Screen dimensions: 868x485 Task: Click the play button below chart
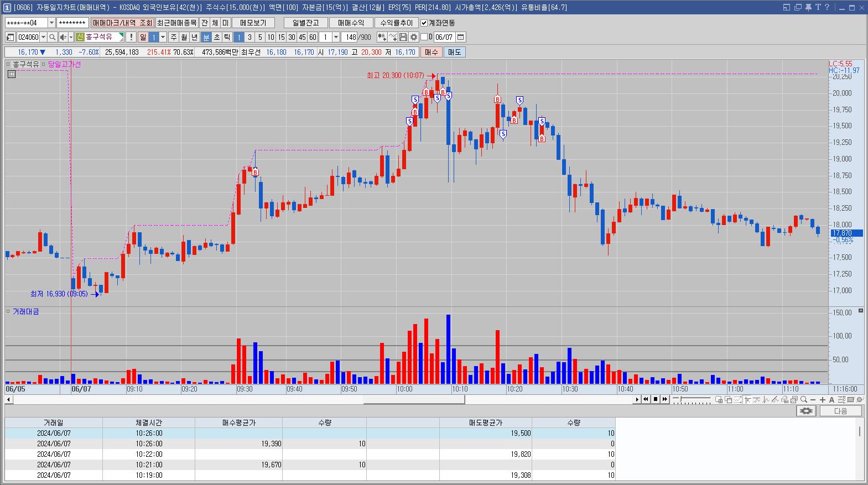point(637,399)
